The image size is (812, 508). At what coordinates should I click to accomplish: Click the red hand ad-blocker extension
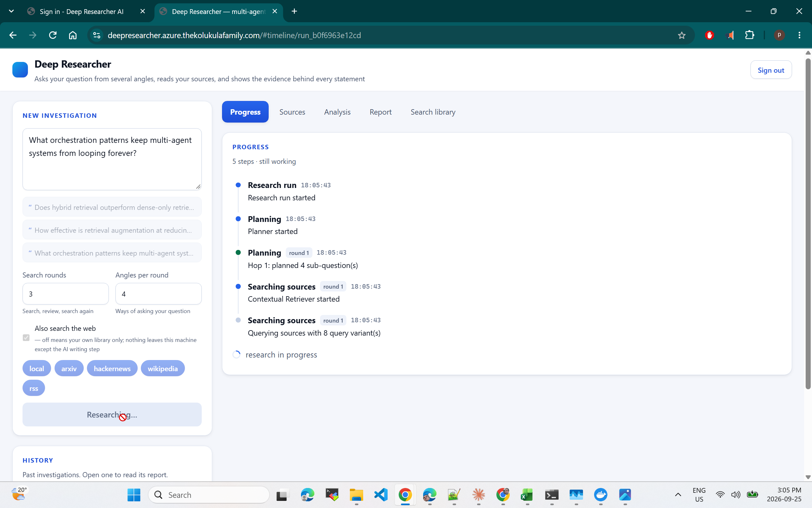[x=709, y=35]
